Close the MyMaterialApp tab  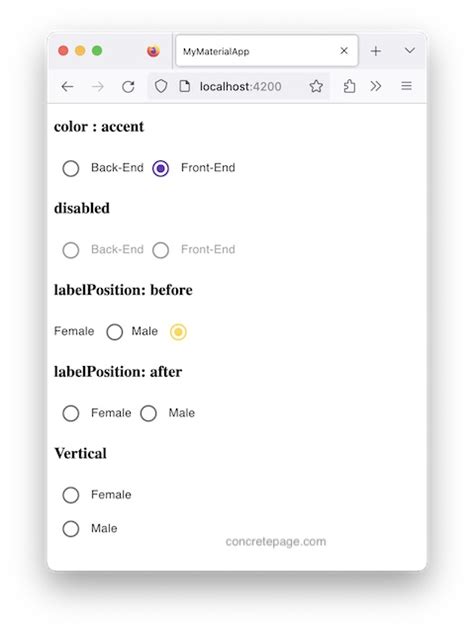(x=344, y=51)
